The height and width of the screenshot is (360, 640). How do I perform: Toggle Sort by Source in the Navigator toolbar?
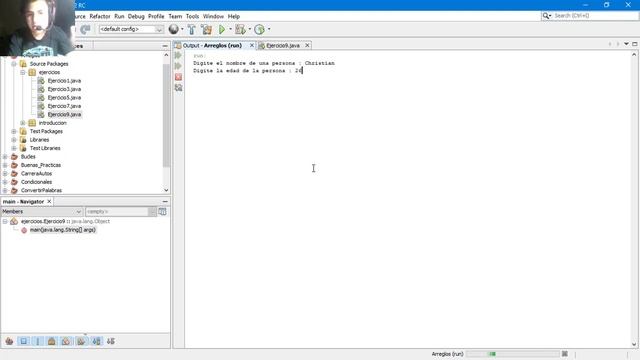coord(111,341)
